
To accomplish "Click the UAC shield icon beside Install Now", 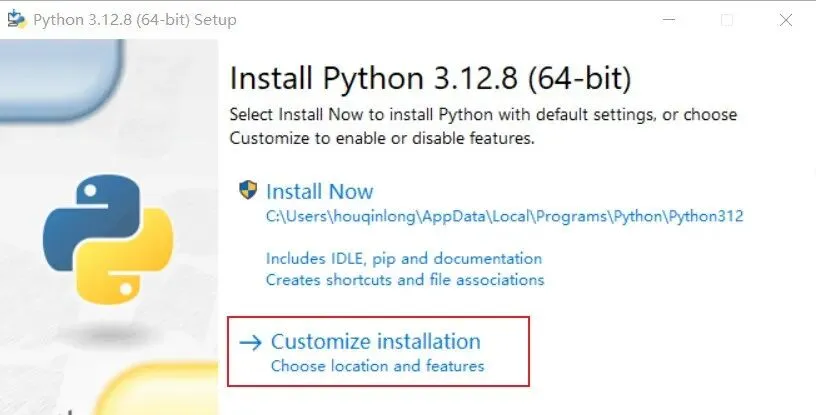I will coord(248,190).
